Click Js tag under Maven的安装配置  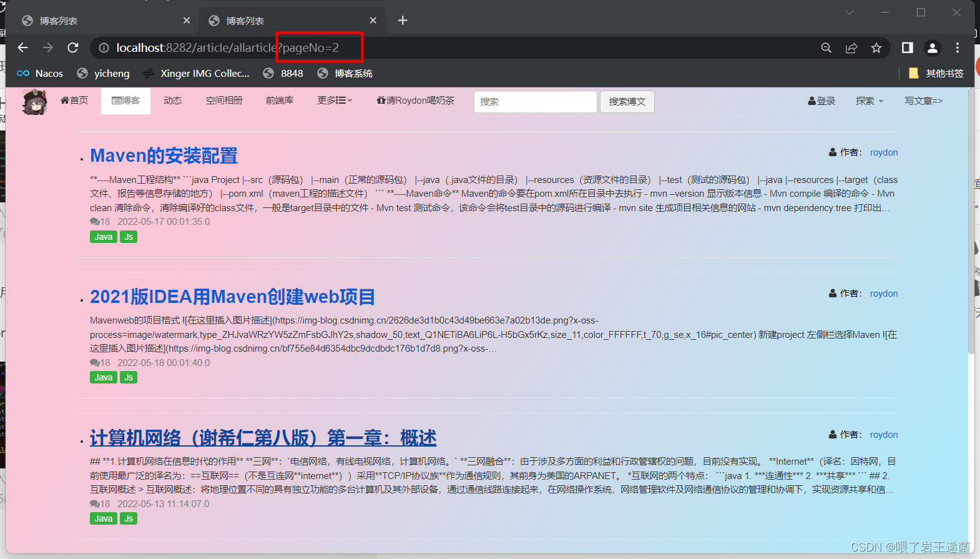coord(129,237)
